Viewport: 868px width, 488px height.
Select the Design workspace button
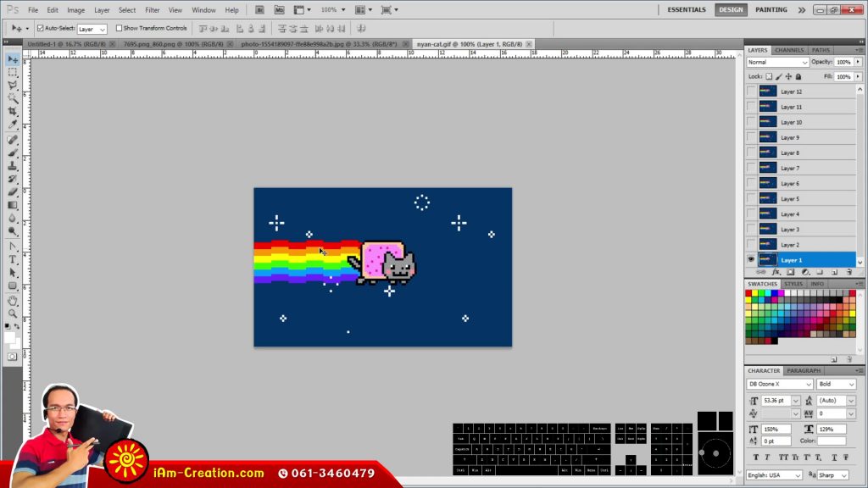pyautogui.click(x=731, y=9)
